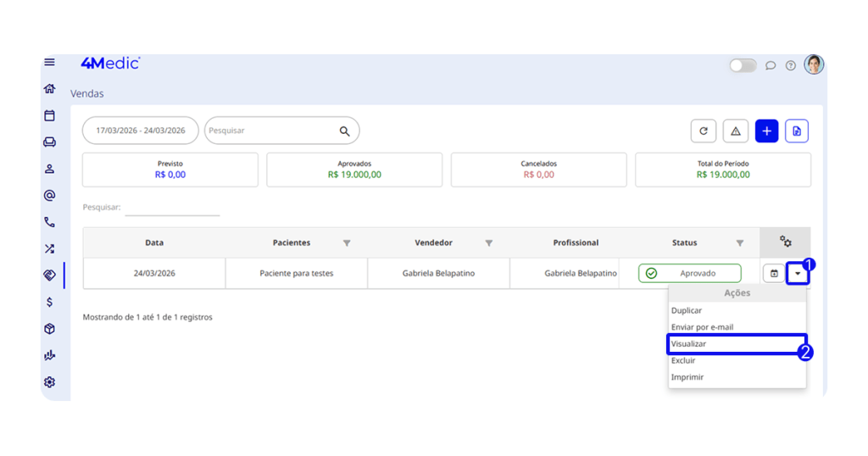Click the settings gear in the sidebar

tap(49, 382)
